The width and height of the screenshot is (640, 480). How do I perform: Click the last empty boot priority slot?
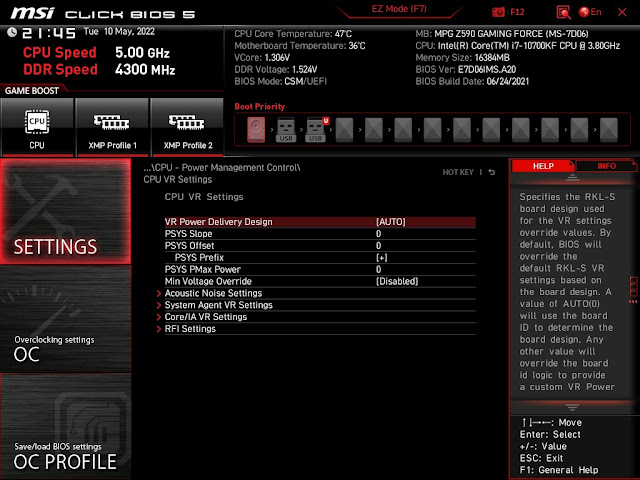(x=609, y=130)
